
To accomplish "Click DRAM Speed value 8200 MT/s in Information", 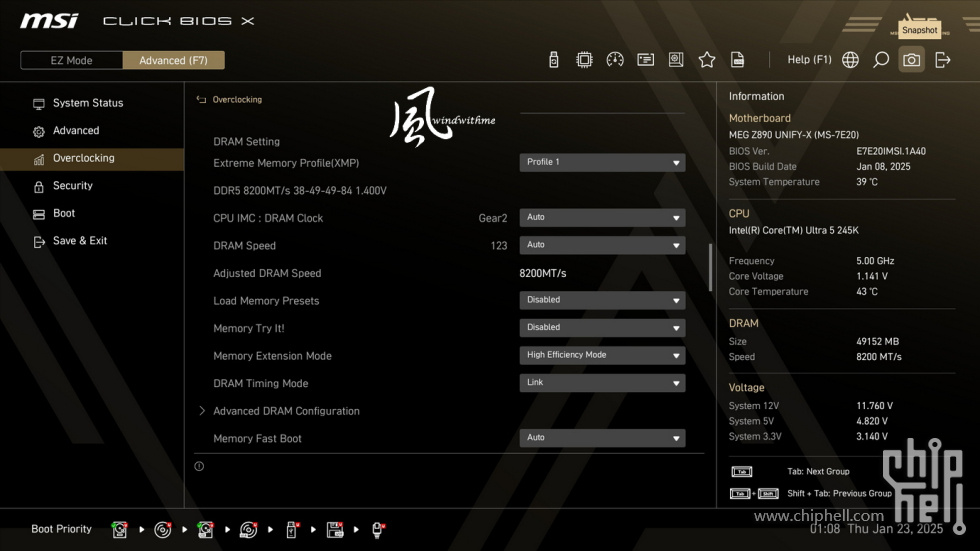I will point(879,357).
